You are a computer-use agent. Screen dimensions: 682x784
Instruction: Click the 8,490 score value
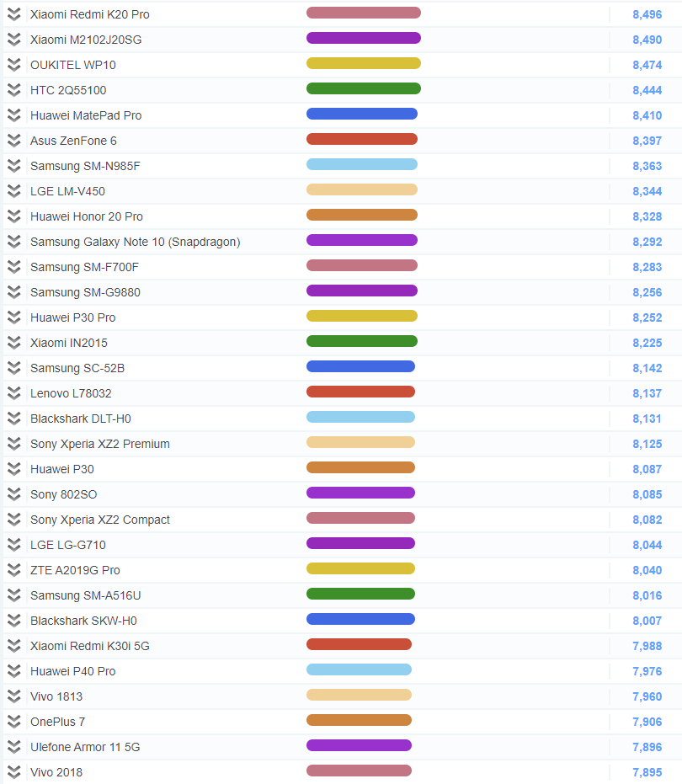pyautogui.click(x=647, y=40)
